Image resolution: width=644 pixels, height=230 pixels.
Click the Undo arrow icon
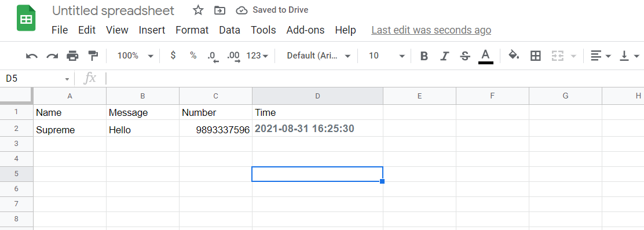point(32,56)
